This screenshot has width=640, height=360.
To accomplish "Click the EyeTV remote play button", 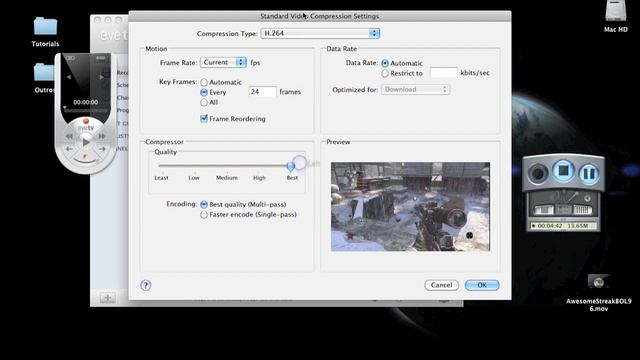I will click(x=86, y=142).
